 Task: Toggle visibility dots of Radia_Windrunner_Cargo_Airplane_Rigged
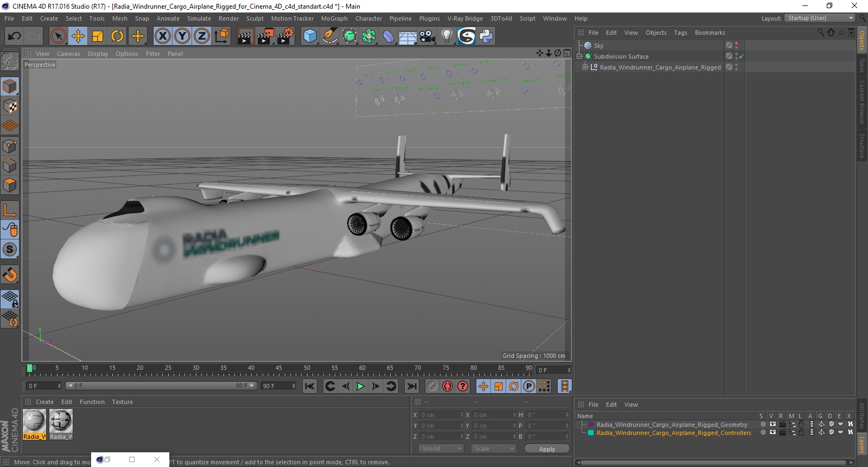[736, 67]
